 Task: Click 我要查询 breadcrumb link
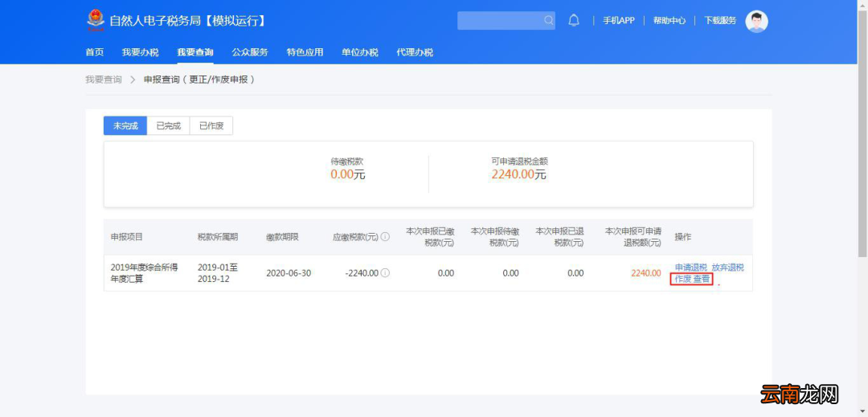tap(104, 80)
